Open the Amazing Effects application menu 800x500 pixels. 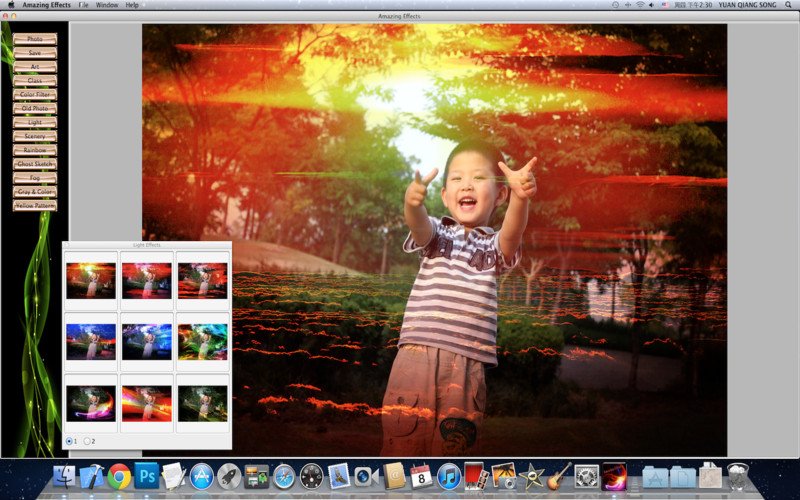coord(47,5)
